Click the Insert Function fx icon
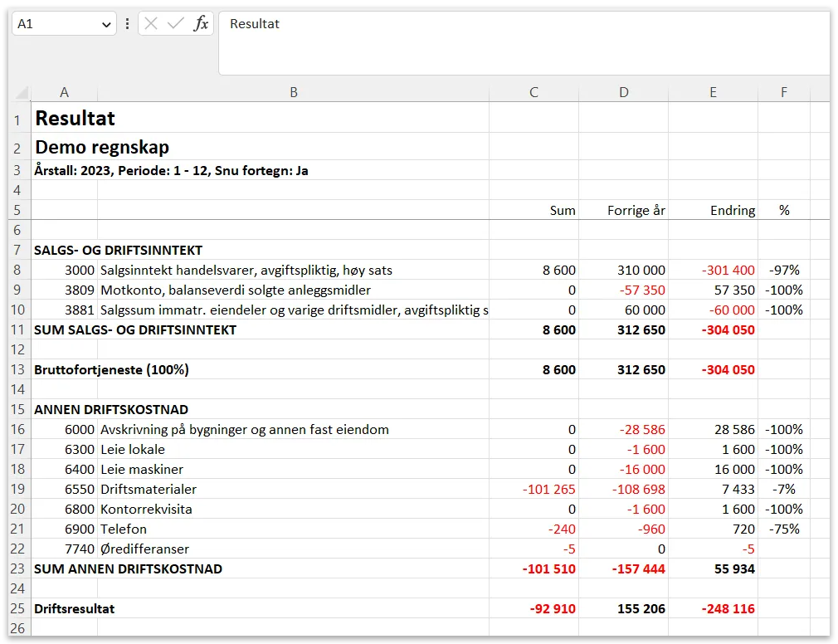The image size is (838, 644). click(x=201, y=24)
